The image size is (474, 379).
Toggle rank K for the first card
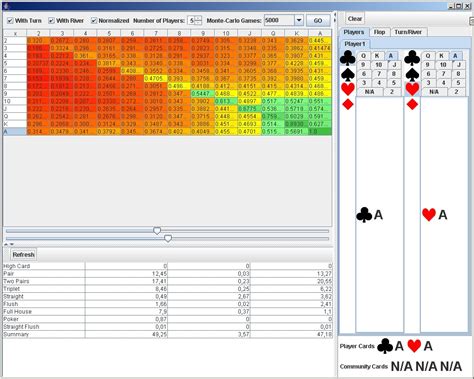coord(377,56)
